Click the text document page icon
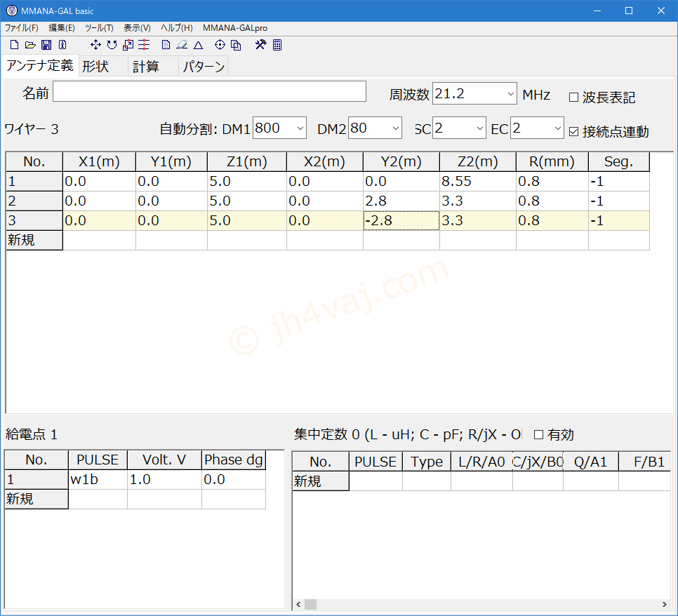Viewport: 678px width, 616px height. point(166,44)
